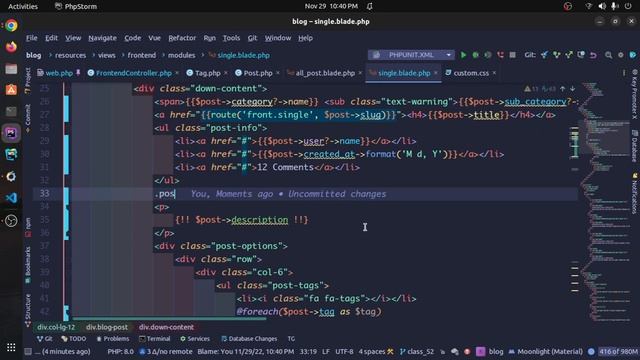Run the PHPUNIT.XML configuration with green play icon

[x=463, y=55]
